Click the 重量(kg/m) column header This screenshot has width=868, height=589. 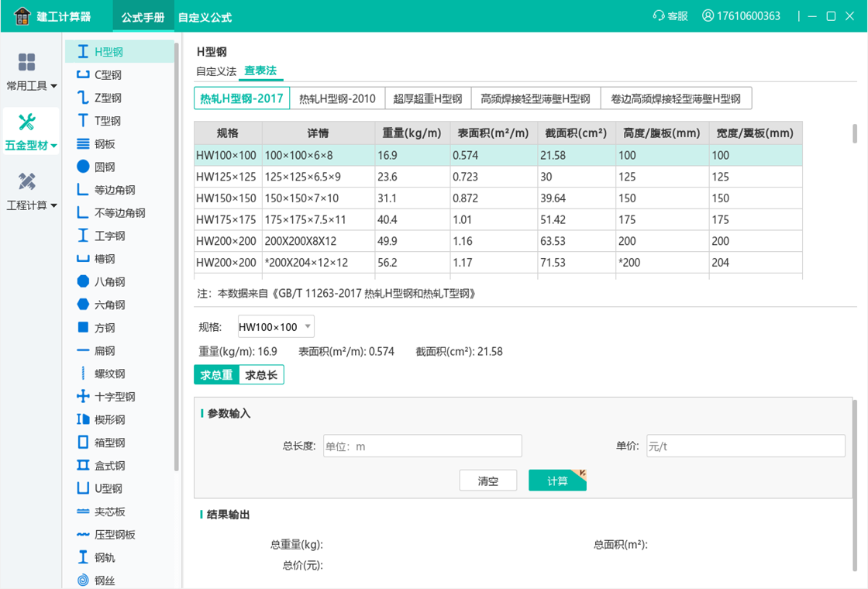click(x=412, y=133)
